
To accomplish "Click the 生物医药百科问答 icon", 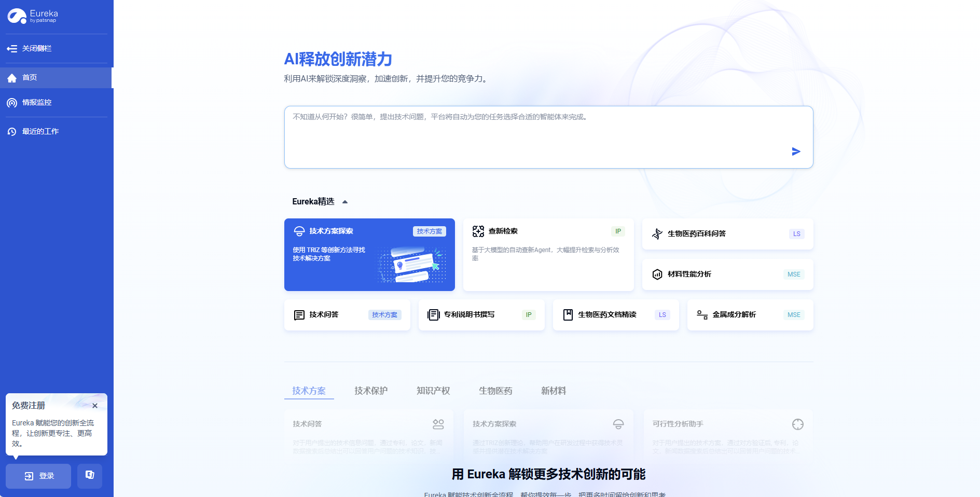I will point(657,234).
